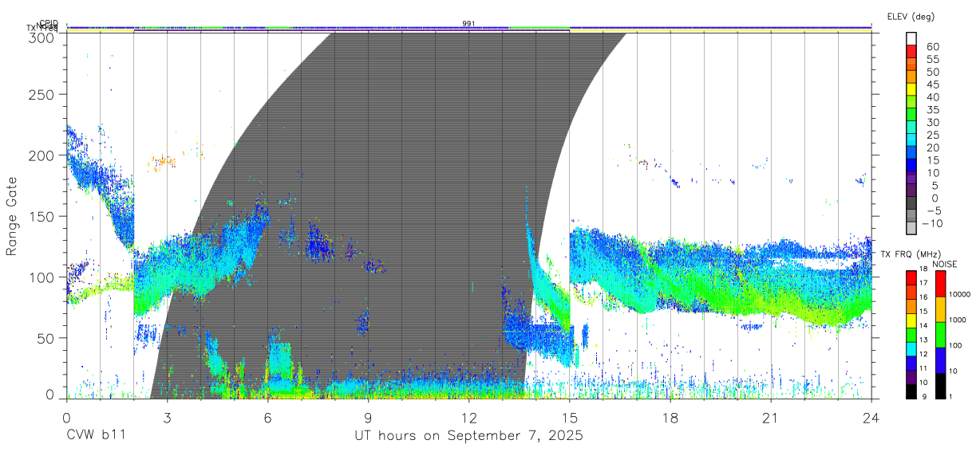The width and height of the screenshot is (980, 452).
Task: Pick the cyan swatch on TX FRQ legend
Action: 911,348
